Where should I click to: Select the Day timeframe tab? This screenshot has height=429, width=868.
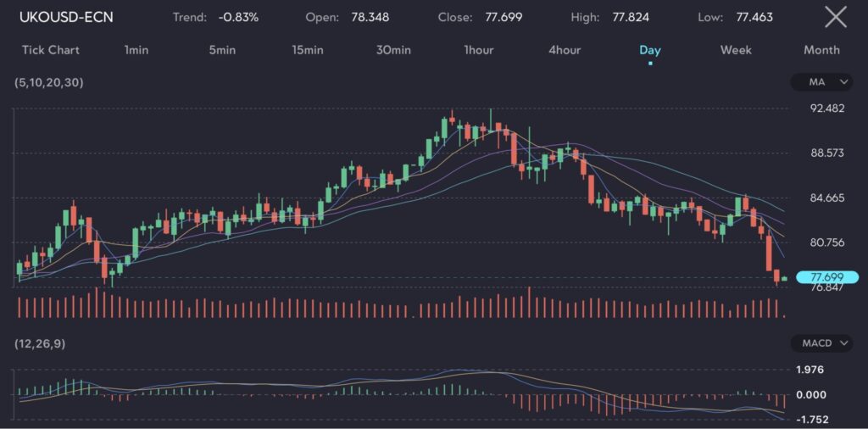[x=650, y=50]
